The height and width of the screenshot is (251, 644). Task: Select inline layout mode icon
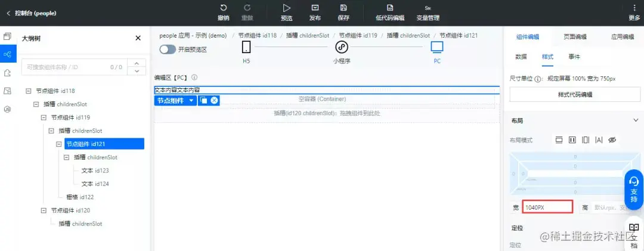(x=599, y=140)
